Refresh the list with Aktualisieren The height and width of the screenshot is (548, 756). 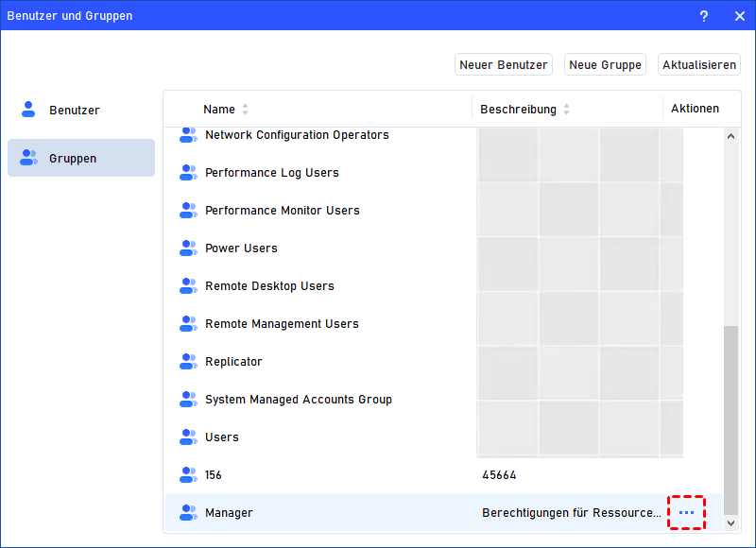699,65
